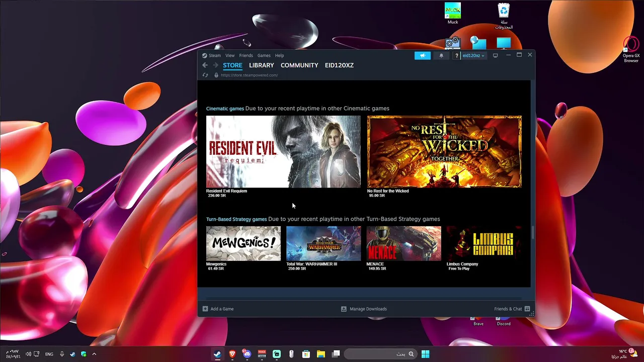Image resolution: width=644 pixels, height=362 pixels.
Task: Open Brave from the taskbar
Action: click(x=232, y=354)
